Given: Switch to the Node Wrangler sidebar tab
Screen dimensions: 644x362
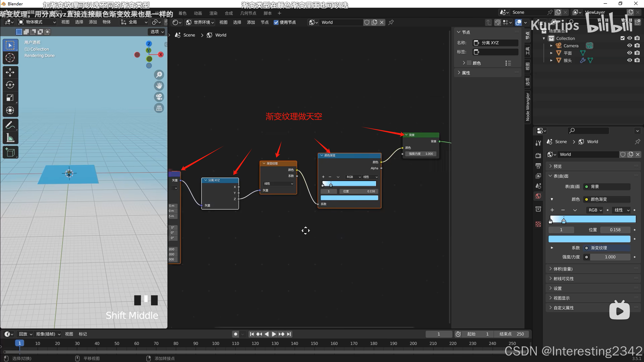Looking at the screenshot, I should point(528,107).
